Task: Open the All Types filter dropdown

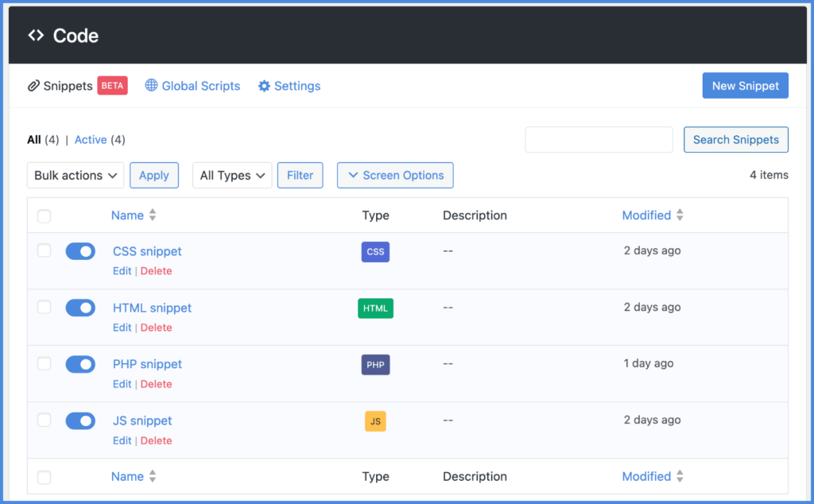Action: (x=232, y=175)
